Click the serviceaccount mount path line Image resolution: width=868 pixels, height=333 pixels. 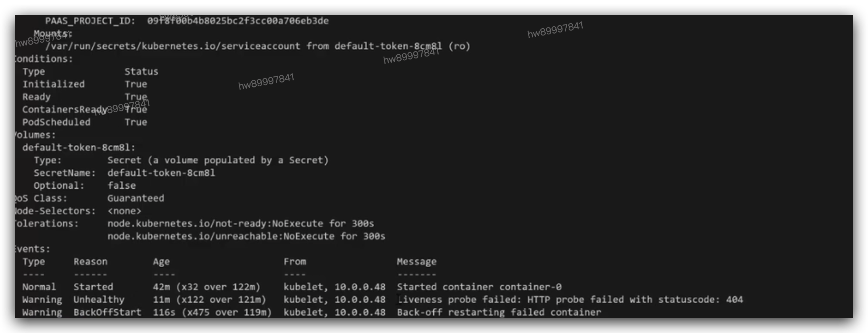pyautogui.click(x=257, y=46)
